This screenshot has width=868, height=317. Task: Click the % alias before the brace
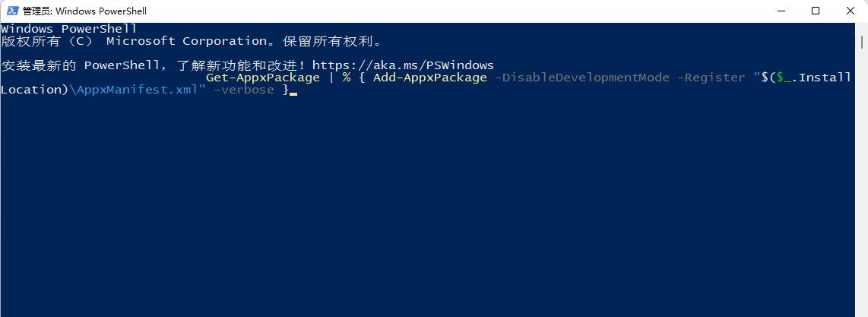[x=347, y=78]
